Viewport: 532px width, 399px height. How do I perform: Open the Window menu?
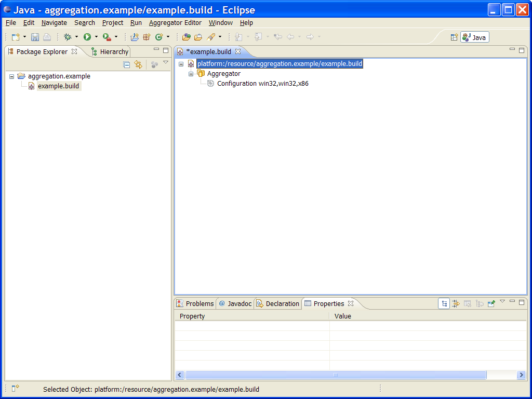(x=220, y=23)
